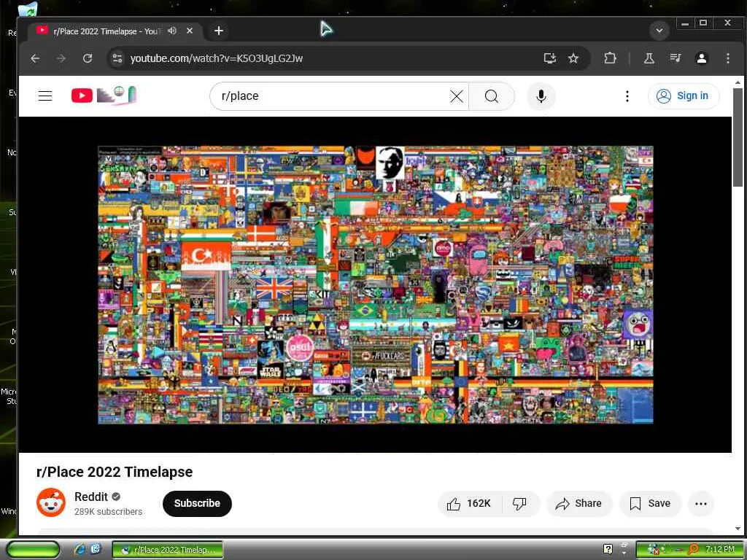Go back to the previous page
Image resolution: width=747 pixels, height=560 pixels.
(35, 58)
